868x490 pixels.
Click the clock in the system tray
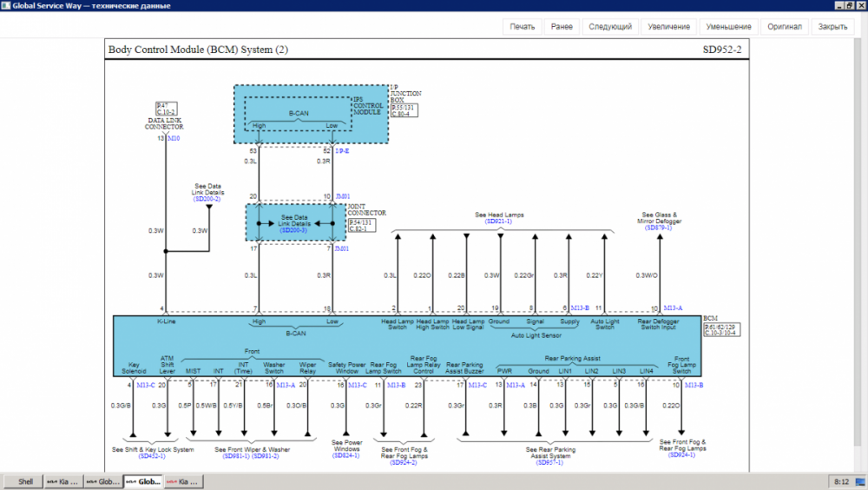(841, 480)
